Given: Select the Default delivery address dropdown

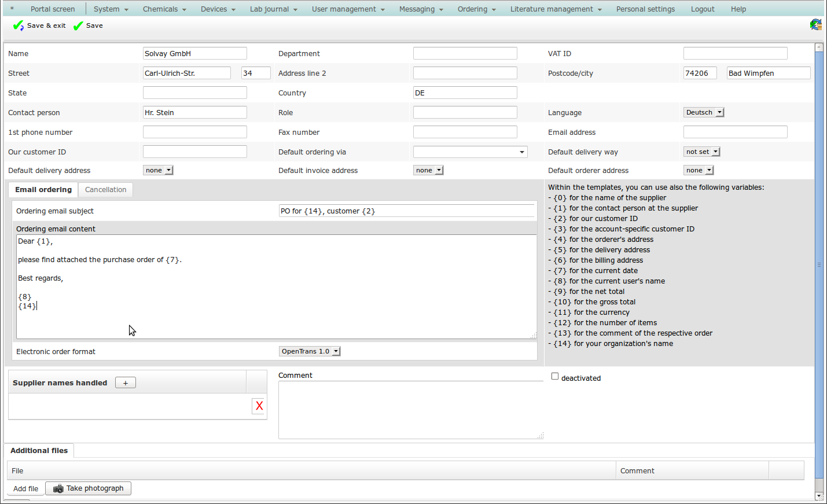Looking at the screenshot, I should 158,171.
